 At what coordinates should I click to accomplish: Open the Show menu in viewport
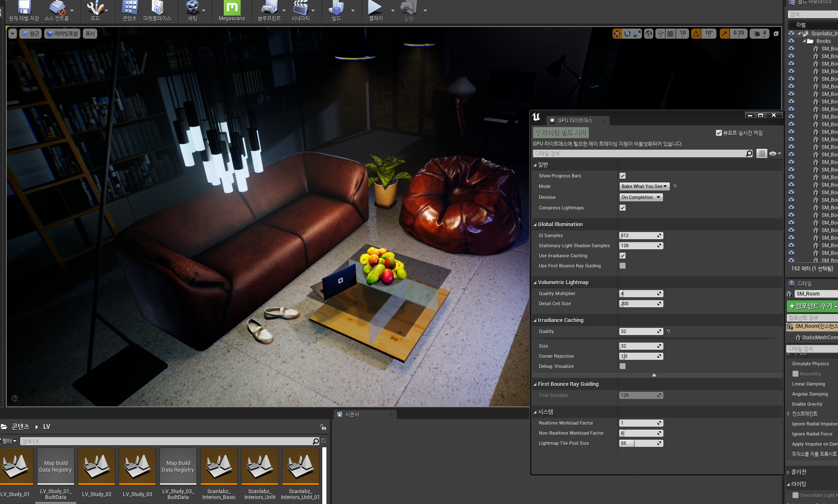click(x=90, y=34)
